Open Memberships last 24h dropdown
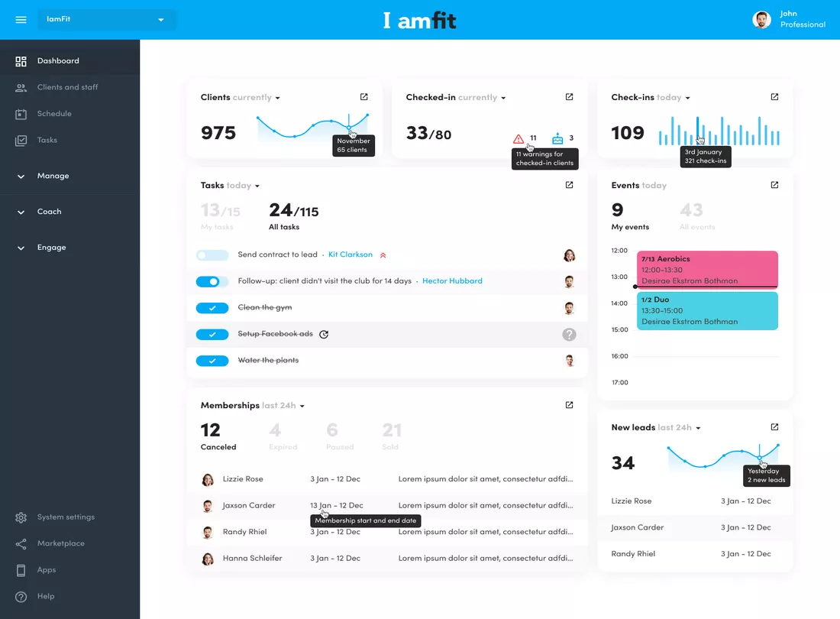The image size is (840, 619). [x=302, y=407]
